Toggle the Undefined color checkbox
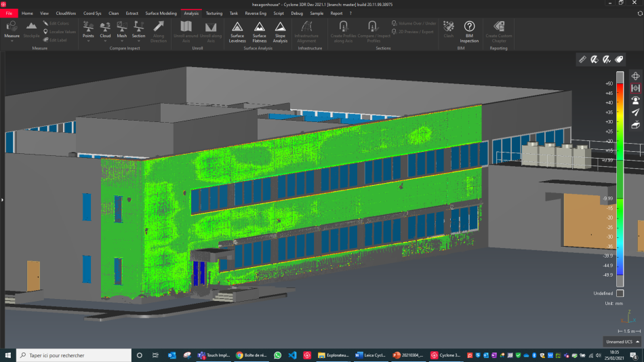 [620, 293]
